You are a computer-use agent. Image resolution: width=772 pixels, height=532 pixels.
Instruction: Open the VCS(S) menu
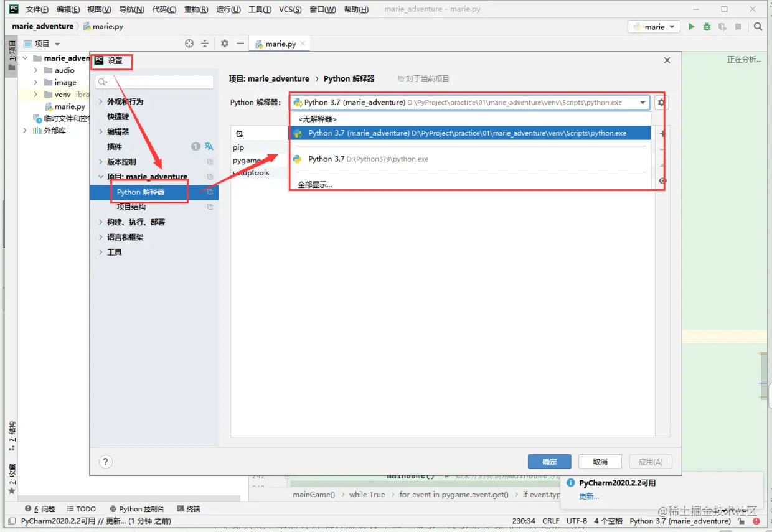[290, 9]
